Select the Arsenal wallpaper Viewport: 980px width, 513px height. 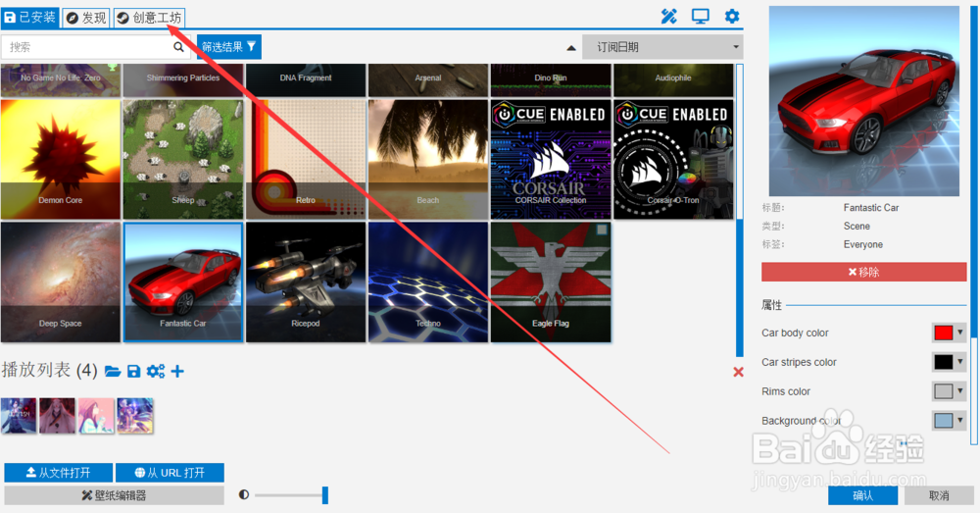click(428, 80)
